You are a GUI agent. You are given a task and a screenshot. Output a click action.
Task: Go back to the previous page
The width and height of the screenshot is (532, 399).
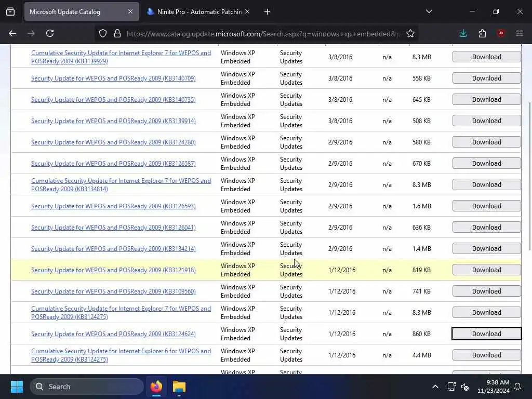tap(12, 33)
